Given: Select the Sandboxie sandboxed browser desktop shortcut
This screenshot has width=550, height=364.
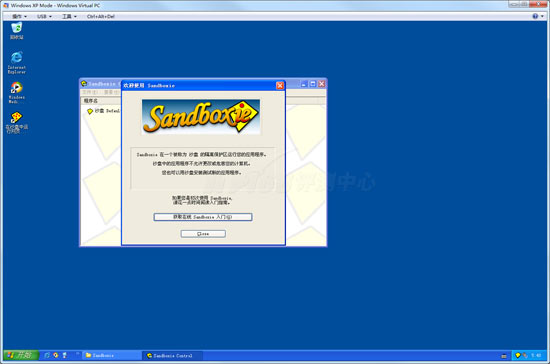Looking at the screenshot, I should pos(16,122).
